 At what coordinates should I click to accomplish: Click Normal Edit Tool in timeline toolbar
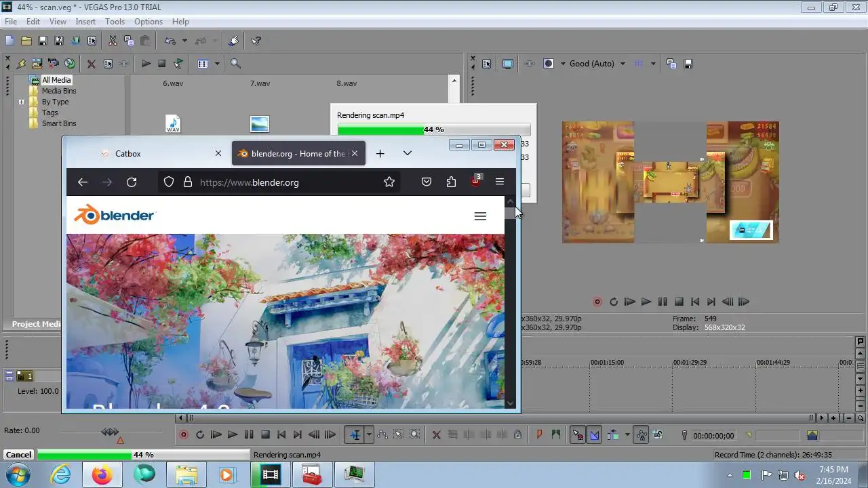point(355,435)
